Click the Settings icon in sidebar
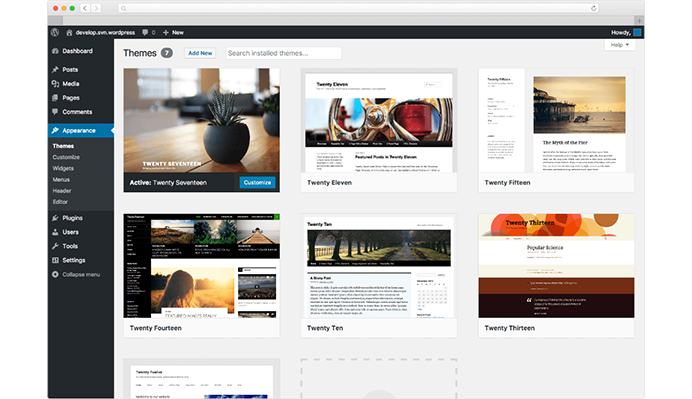This screenshot has width=692, height=399. [x=55, y=260]
